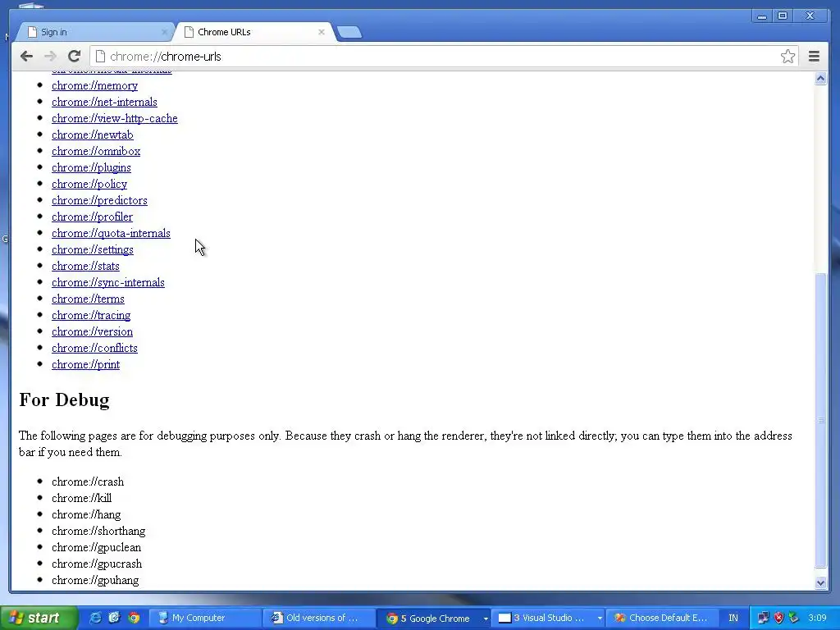Click the chrome://gpucrash debug text
This screenshot has height=630, width=840.
coord(97,564)
